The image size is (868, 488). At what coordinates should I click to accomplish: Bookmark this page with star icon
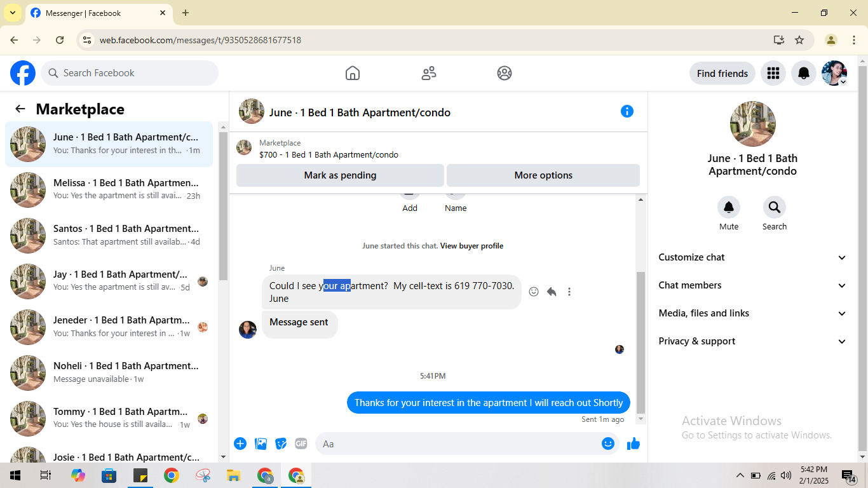[x=799, y=40]
